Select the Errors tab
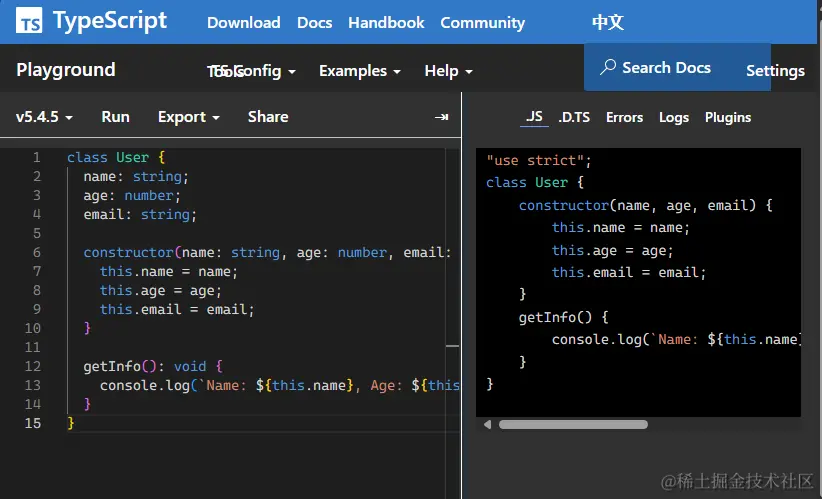 (x=624, y=117)
